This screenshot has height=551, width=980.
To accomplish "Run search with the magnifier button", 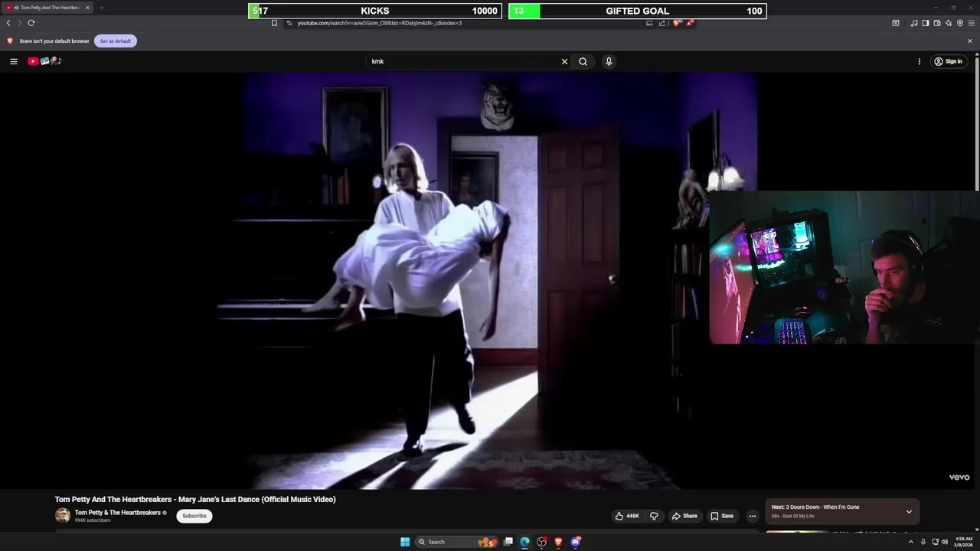I will point(583,61).
